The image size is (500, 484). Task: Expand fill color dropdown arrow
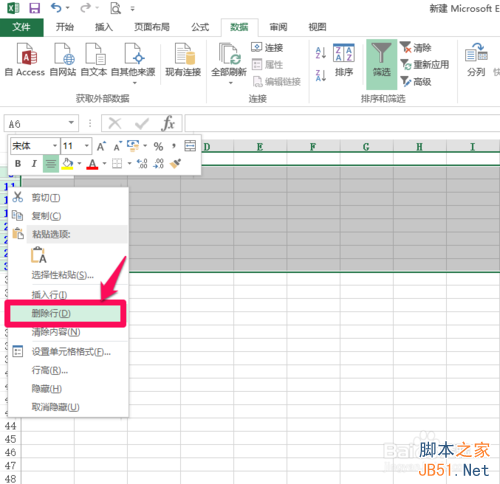coord(79,163)
